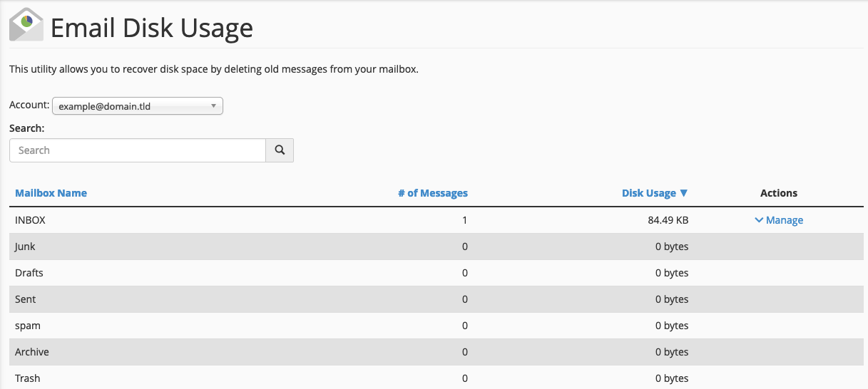Click the Actions column header

click(x=779, y=193)
